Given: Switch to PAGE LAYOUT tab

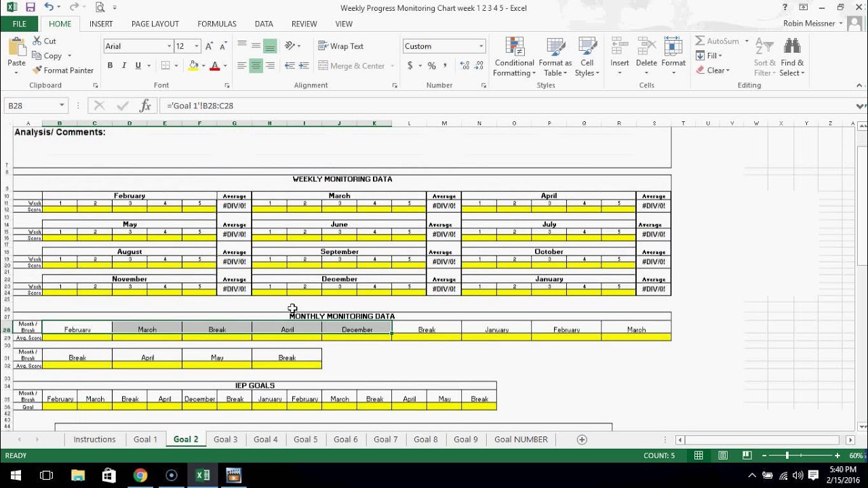Looking at the screenshot, I should [x=155, y=24].
